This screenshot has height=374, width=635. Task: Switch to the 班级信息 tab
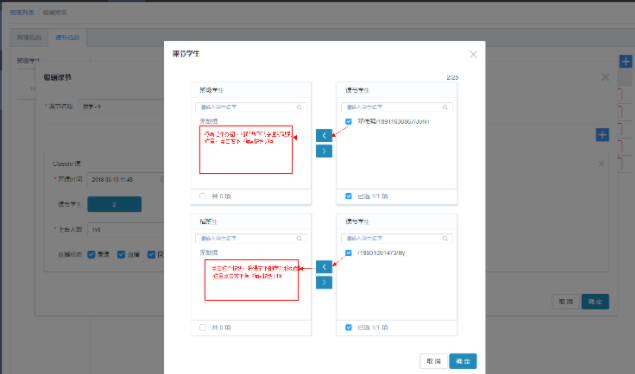(x=29, y=38)
